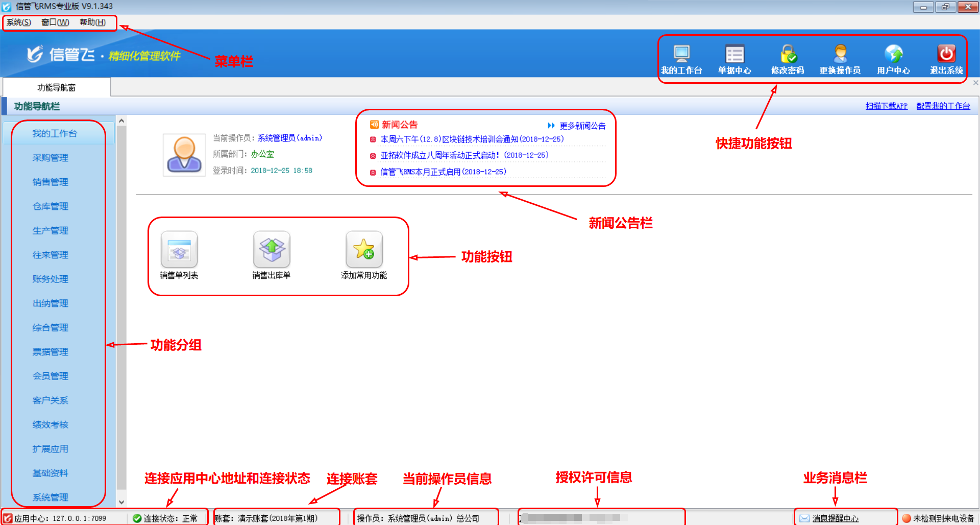Click the 修改密码 lock icon

[788, 54]
